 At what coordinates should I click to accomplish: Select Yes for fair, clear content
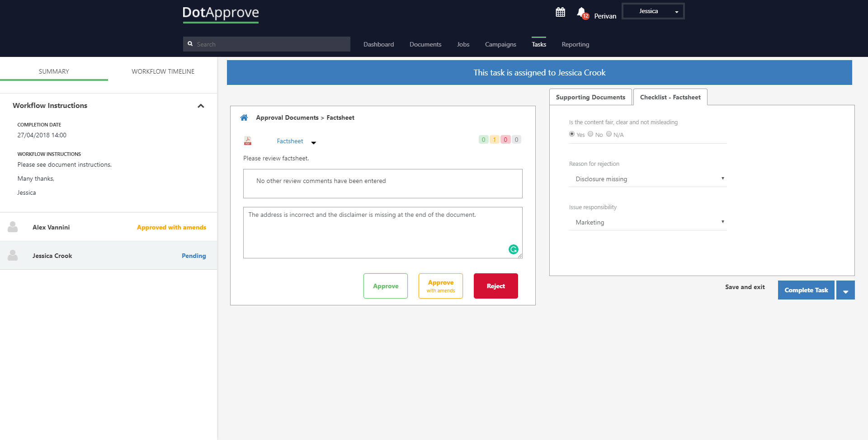point(572,134)
